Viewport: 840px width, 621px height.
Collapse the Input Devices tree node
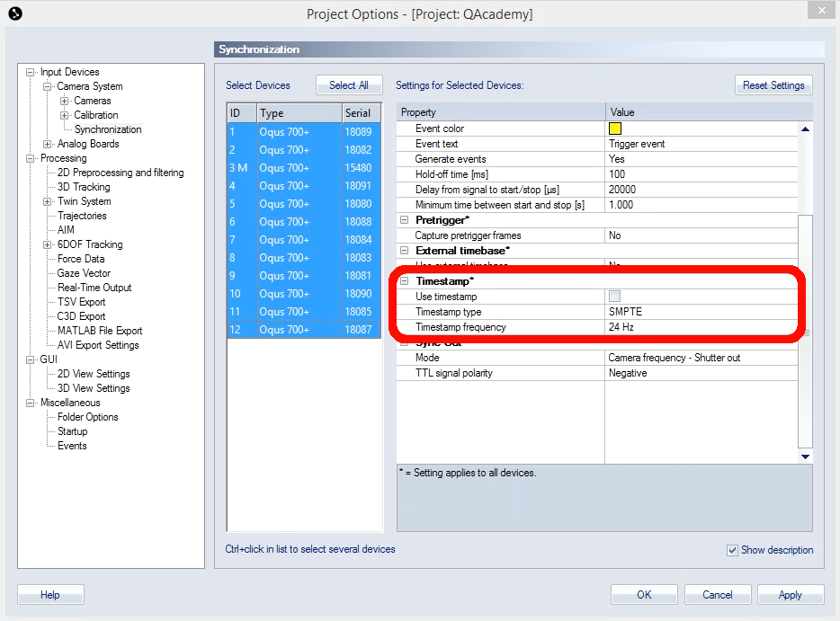coord(31,72)
